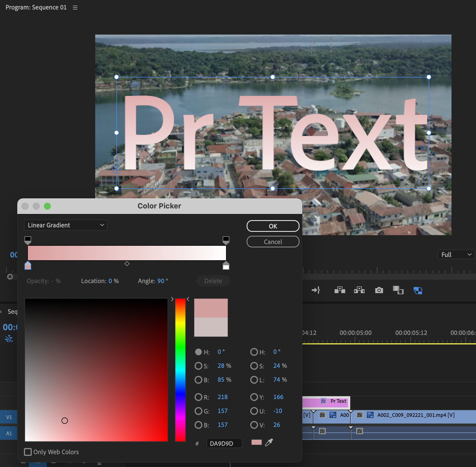Click the Comparison View icon
This screenshot has width=476, height=467.
pos(398,290)
